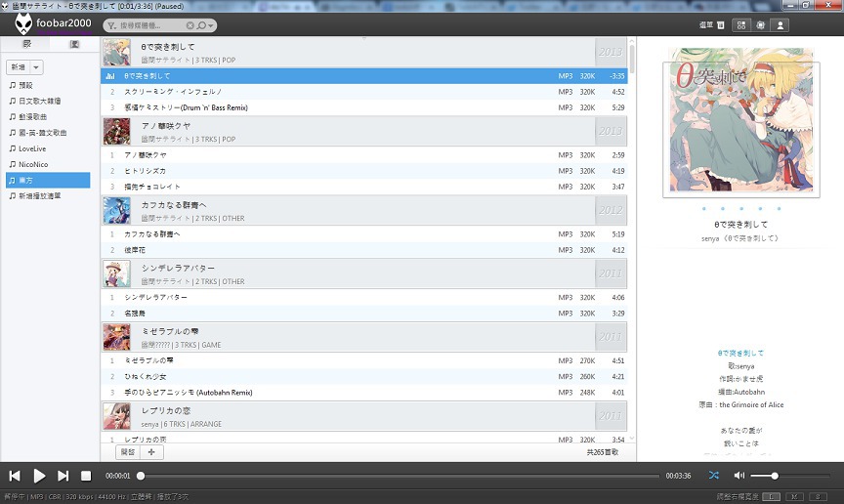844x504 pixels.
Task: Select the 日文歌大雜燴 playlist
Action: pyautogui.click(x=48, y=101)
